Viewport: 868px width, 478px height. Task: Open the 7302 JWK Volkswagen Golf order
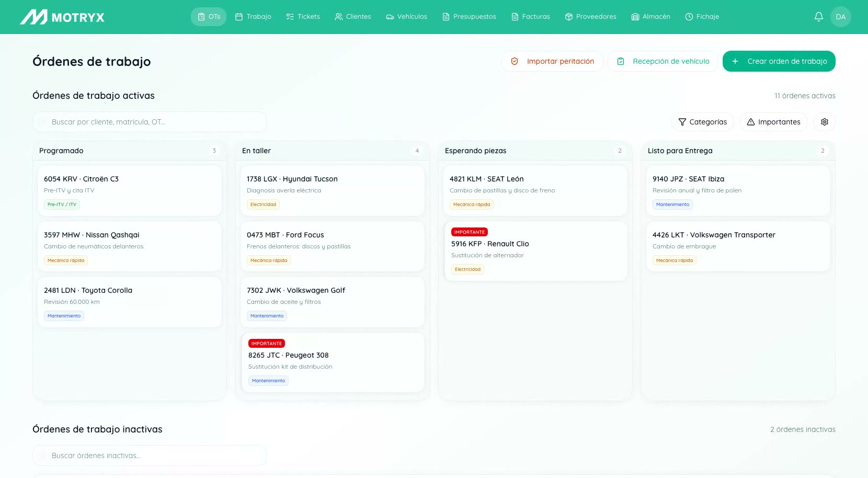pos(333,302)
